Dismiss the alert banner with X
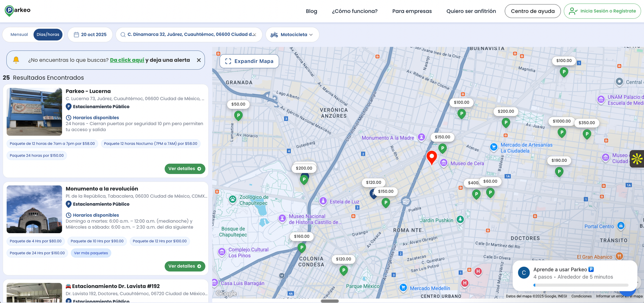Screen dimensions: 644x303 (x=199, y=60)
